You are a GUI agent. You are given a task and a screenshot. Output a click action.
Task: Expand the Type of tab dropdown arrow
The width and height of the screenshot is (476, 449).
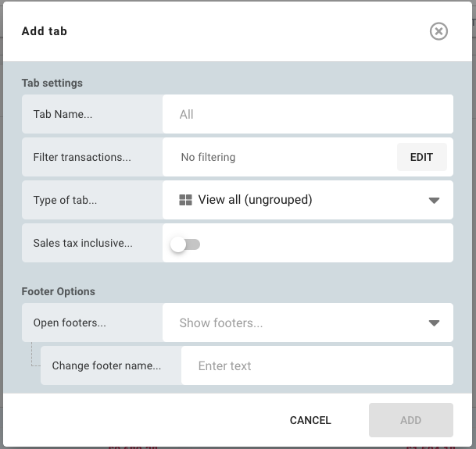click(434, 201)
